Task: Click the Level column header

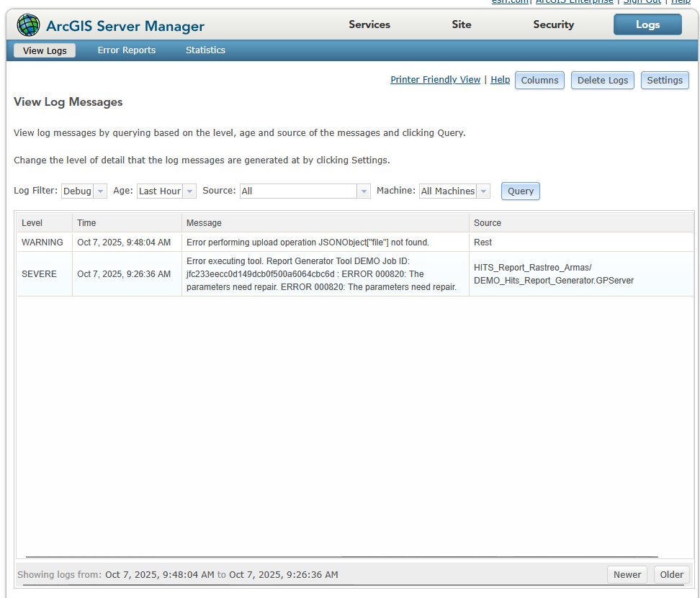Action: tap(45, 223)
